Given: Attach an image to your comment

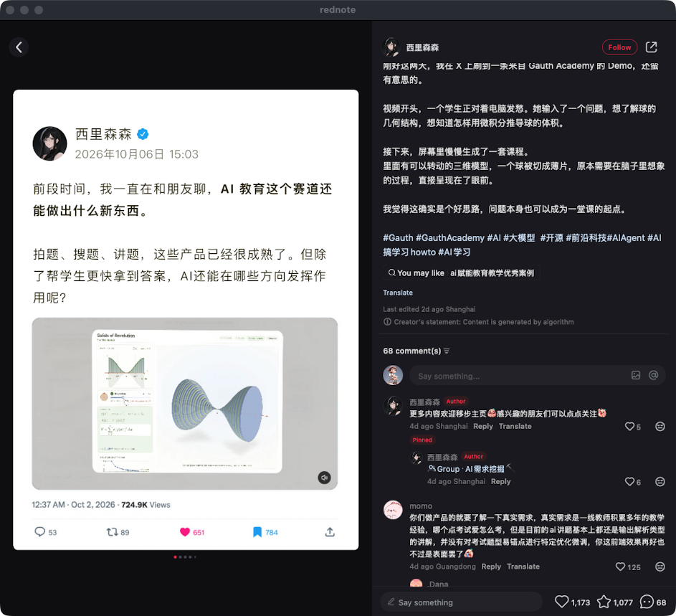Looking at the screenshot, I should (x=636, y=375).
